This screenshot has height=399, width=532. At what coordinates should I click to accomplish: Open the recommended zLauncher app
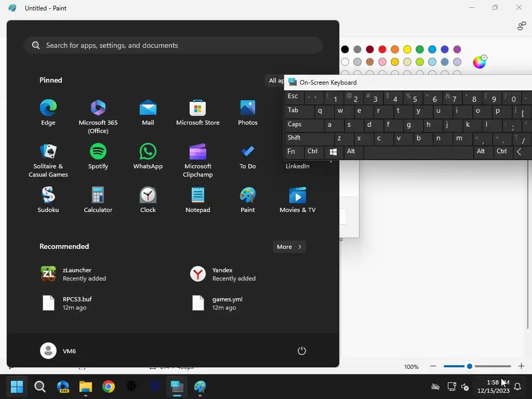tap(73, 274)
